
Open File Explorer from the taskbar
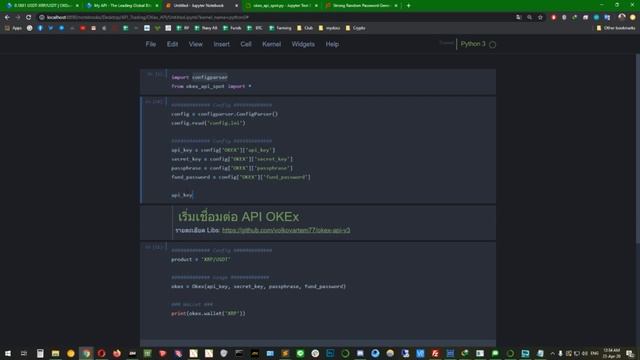56,353
